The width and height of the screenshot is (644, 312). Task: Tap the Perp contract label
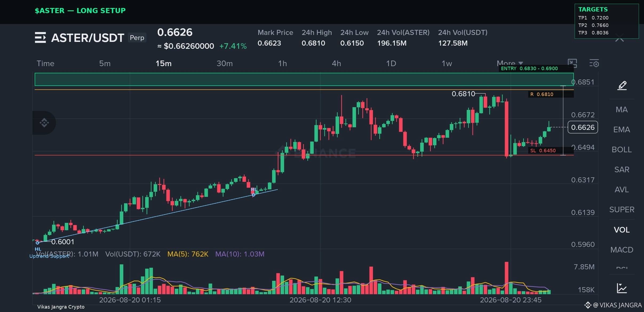[x=137, y=38]
